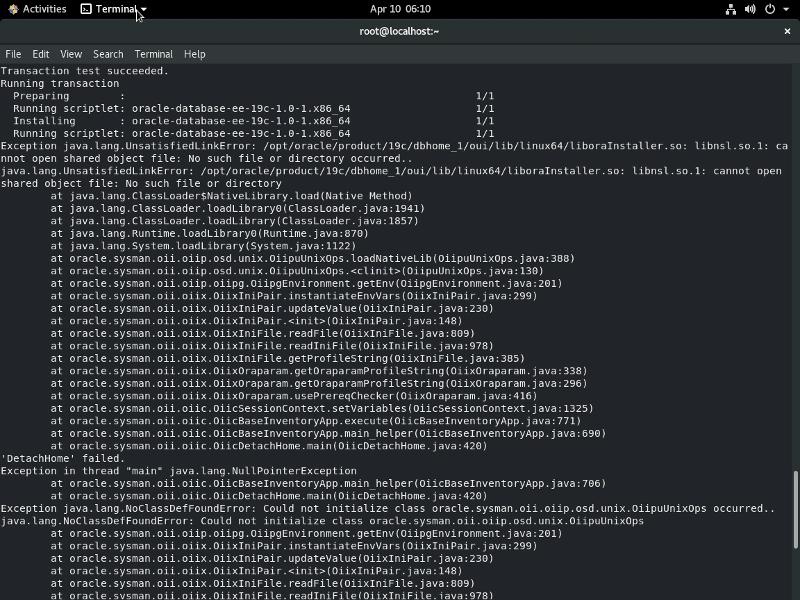Click the 'Running transaction' line
The height and width of the screenshot is (600, 800).
(60, 83)
